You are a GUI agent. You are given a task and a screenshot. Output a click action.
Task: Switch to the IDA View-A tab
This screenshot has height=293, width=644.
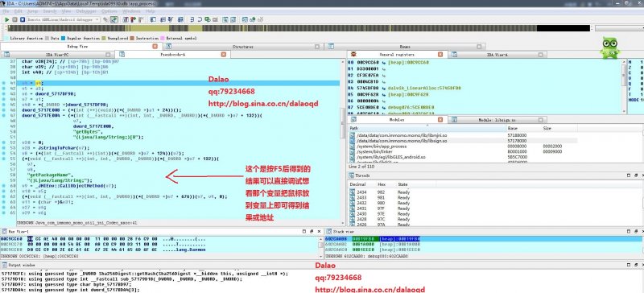point(497,54)
